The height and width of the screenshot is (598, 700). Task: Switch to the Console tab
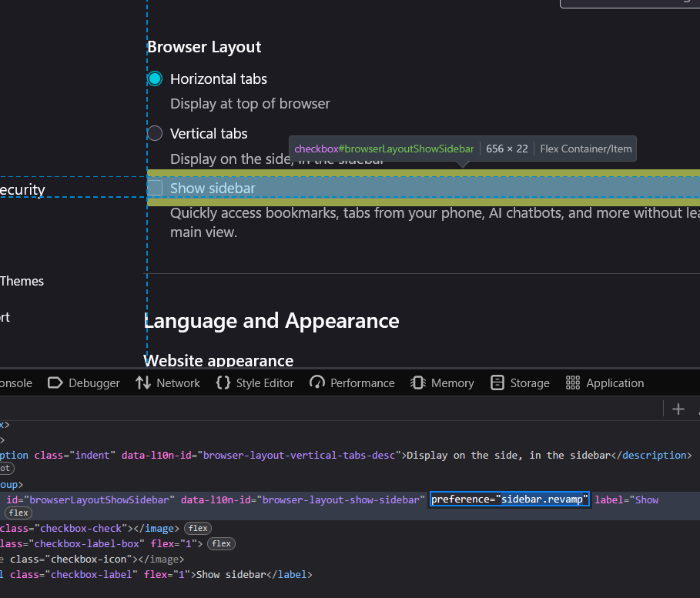pyautogui.click(x=15, y=383)
